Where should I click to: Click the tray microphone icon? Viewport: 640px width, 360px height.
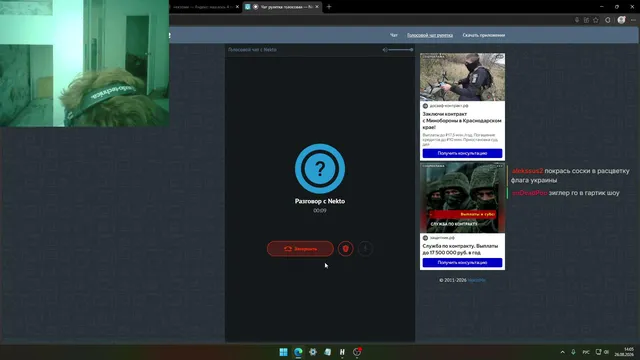(x=573, y=352)
